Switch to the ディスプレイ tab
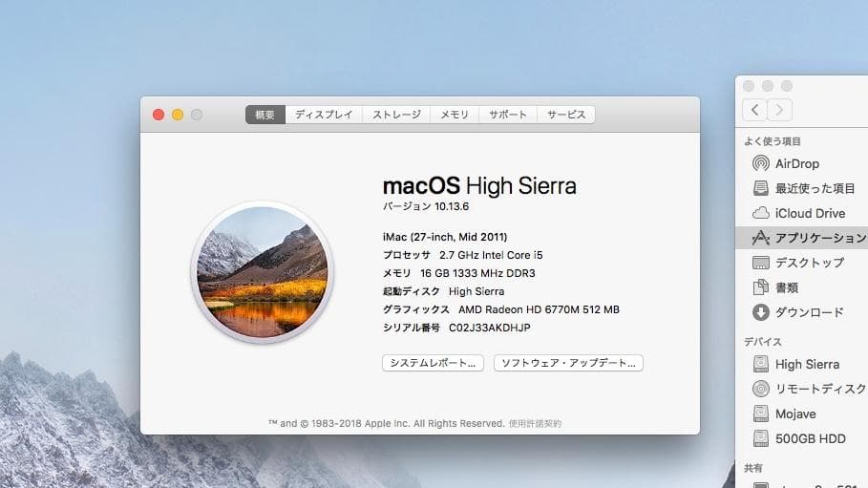The image size is (868, 488). [324, 115]
